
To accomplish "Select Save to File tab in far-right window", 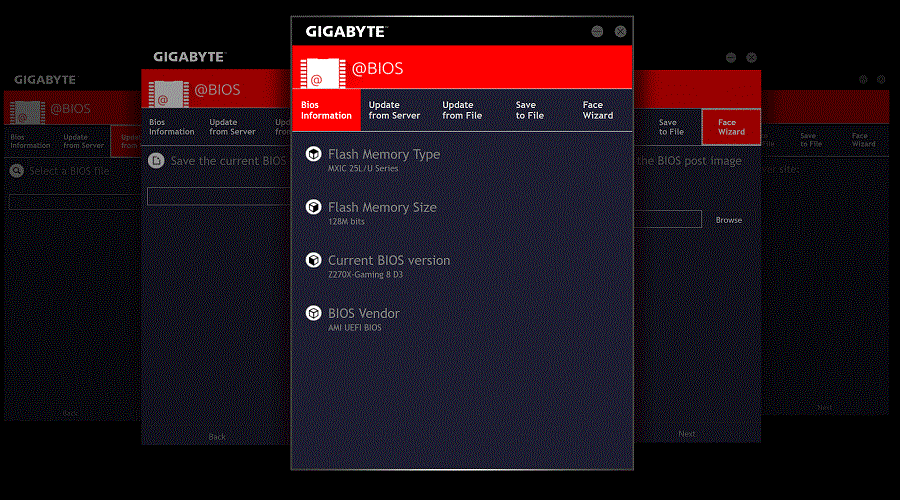I will [811, 140].
